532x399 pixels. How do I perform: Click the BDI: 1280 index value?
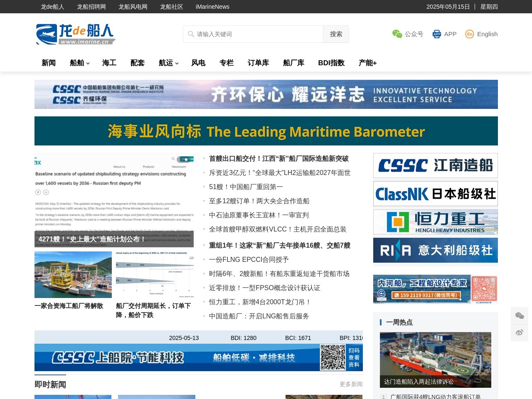click(244, 338)
